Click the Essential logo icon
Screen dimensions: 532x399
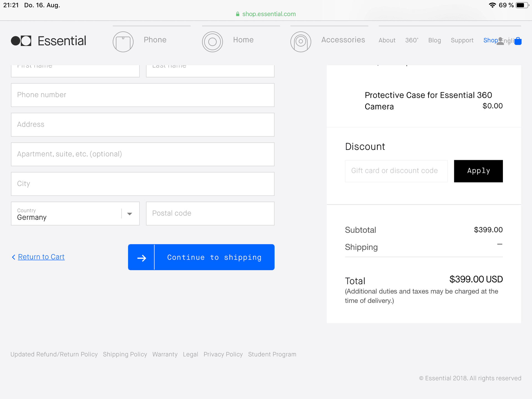point(21,41)
